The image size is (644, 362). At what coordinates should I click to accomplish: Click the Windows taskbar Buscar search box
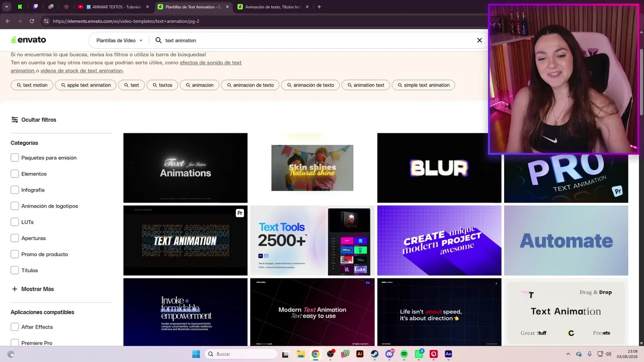coord(241,354)
